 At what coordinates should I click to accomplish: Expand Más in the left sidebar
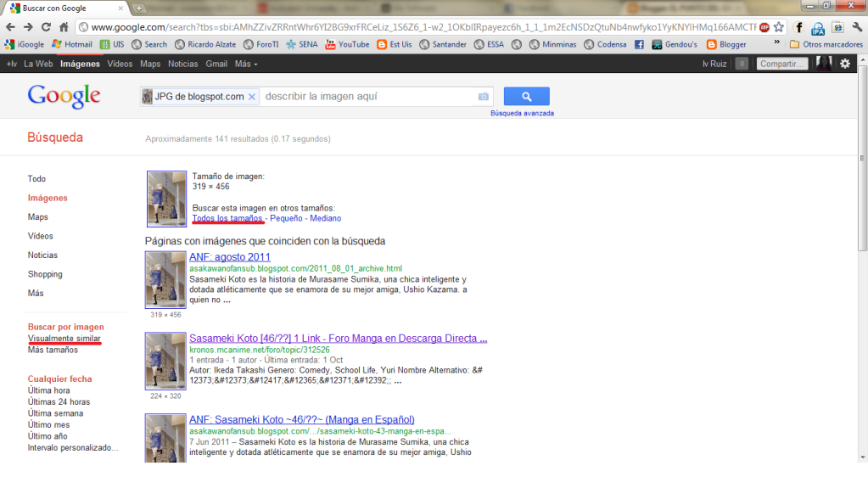(x=36, y=293)
